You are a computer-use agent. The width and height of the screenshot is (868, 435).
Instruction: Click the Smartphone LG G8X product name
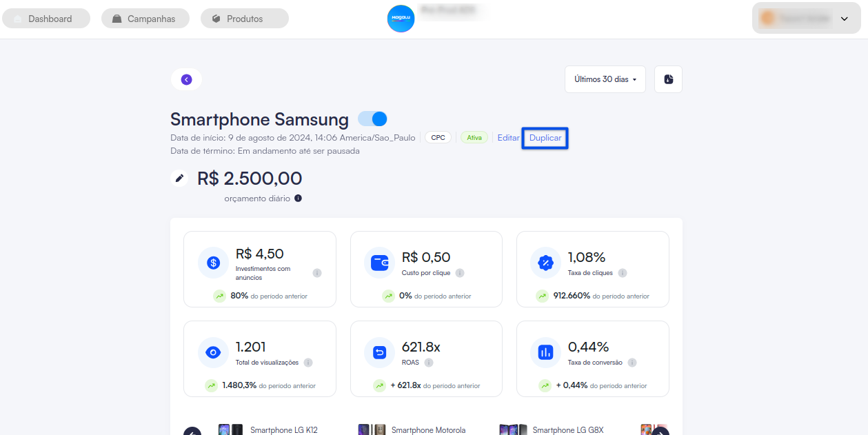(568, 430)
